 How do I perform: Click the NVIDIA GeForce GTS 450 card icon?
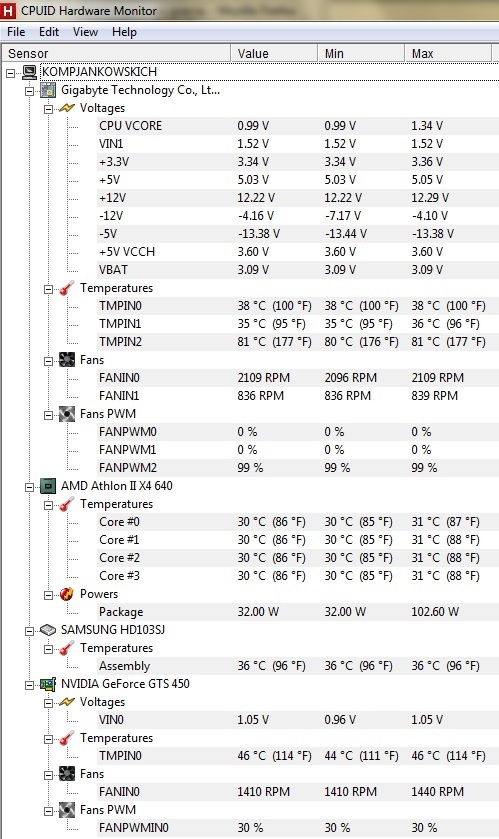(x=48, y=684)
